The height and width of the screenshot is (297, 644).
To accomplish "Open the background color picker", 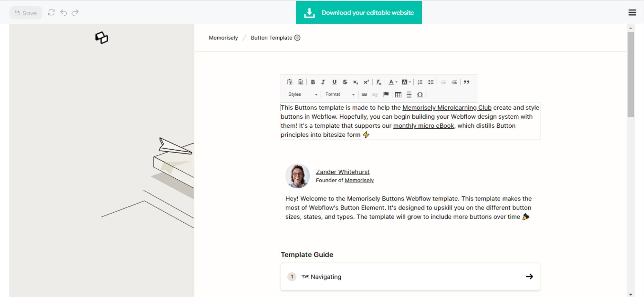I will (406, 82).
